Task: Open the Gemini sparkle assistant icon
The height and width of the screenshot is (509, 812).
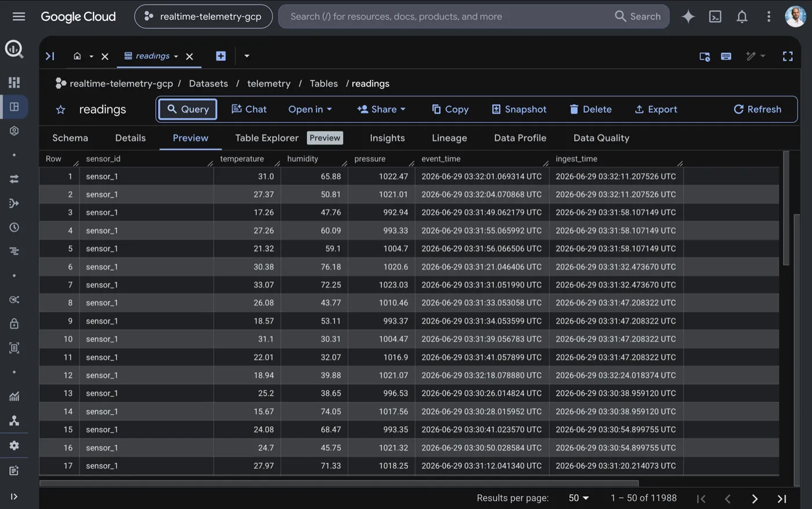Action: [688, 16]
